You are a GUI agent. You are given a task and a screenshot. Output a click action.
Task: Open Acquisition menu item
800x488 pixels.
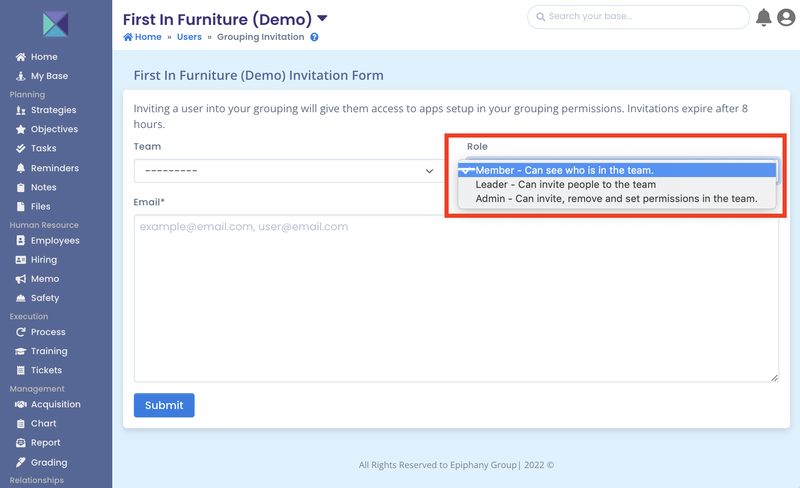[55, 405]
